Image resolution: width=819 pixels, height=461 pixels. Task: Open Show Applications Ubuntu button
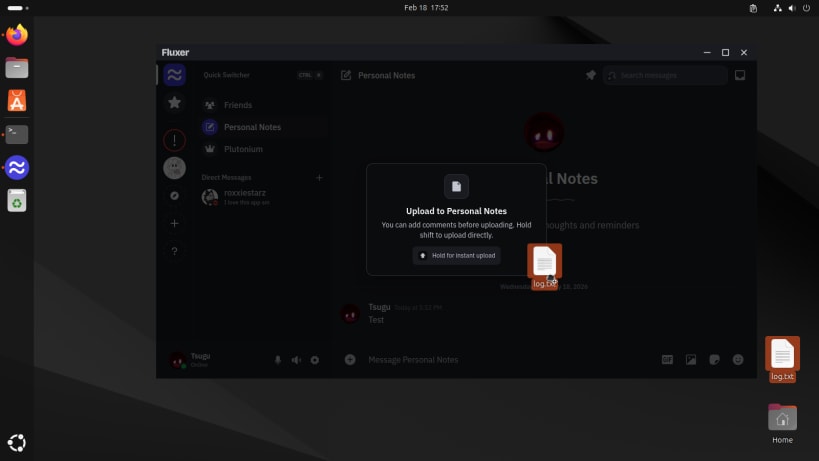[x=17, y=443]
